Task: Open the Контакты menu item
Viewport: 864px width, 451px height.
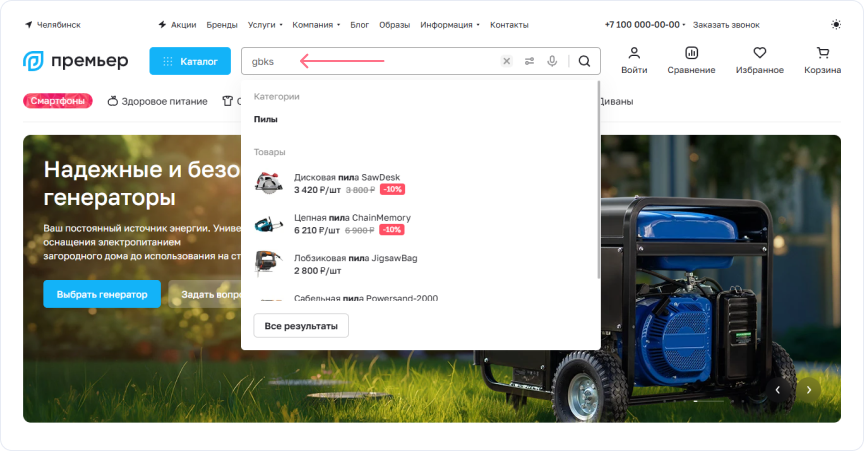Action: click(509, 25)
